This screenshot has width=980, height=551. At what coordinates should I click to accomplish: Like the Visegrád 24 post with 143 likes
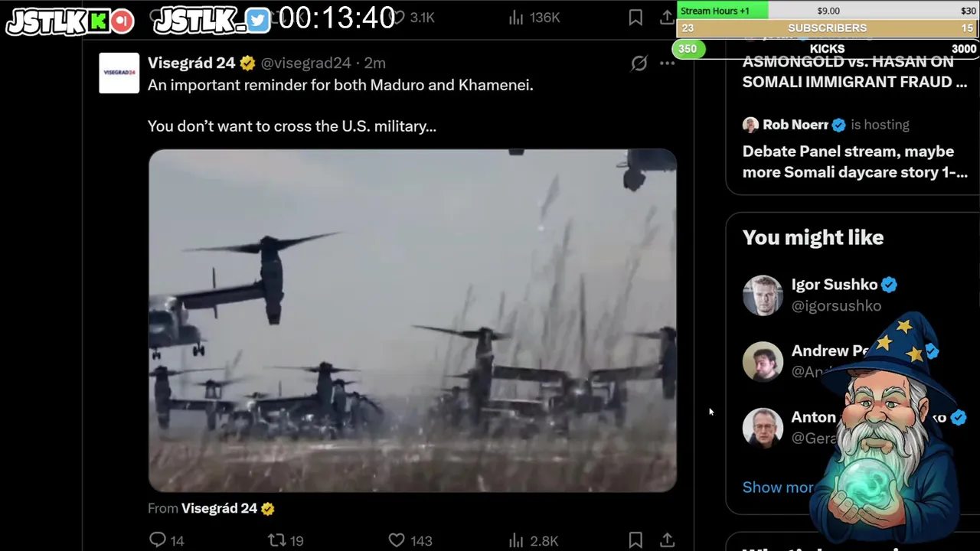coord(410,540)
